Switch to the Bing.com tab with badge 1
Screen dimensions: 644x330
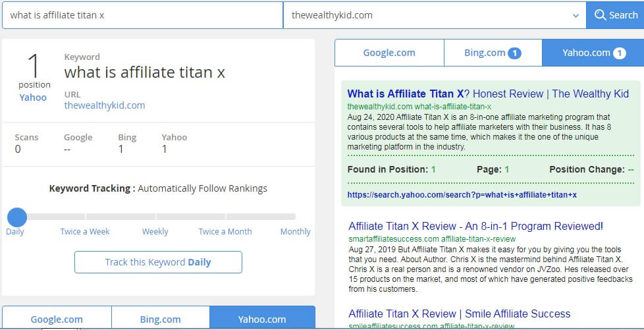coord(493,53)
